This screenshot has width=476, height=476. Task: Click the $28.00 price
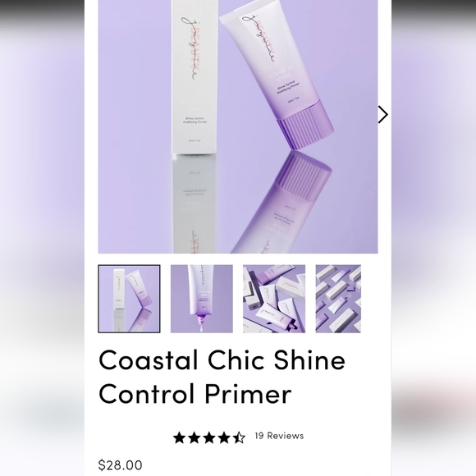(120, 465)
